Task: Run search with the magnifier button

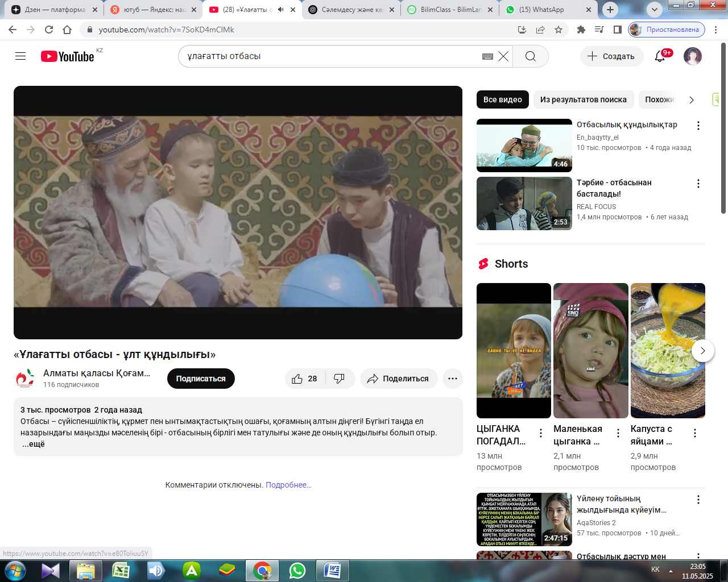Action: pos(531,56)
